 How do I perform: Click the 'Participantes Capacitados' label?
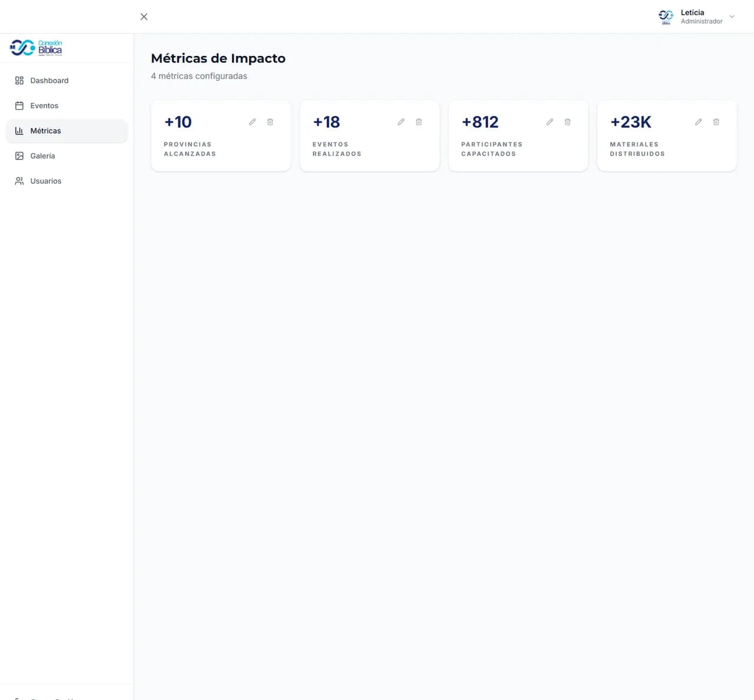(x=492, y=149)
